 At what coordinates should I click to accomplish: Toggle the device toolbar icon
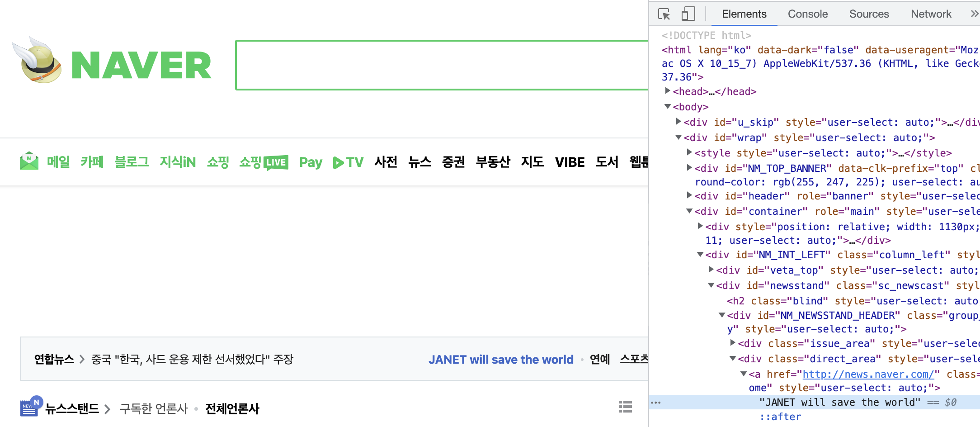(688, 14)
